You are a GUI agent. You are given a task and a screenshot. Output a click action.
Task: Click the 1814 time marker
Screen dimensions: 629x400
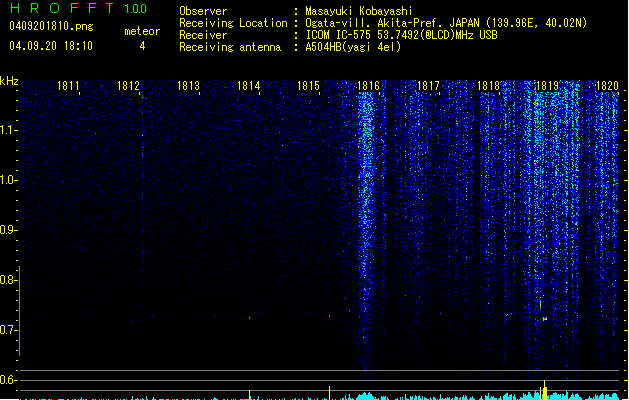tap(248, 86)
